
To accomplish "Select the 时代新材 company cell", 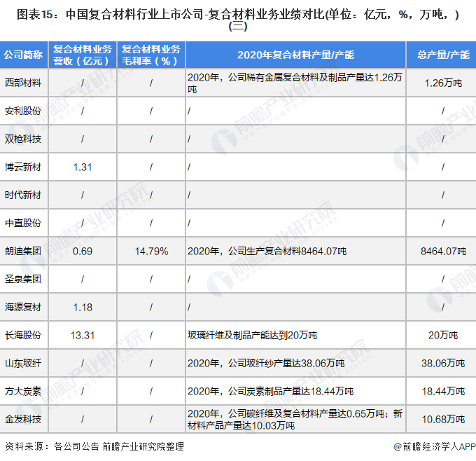I will pos(23,195).
